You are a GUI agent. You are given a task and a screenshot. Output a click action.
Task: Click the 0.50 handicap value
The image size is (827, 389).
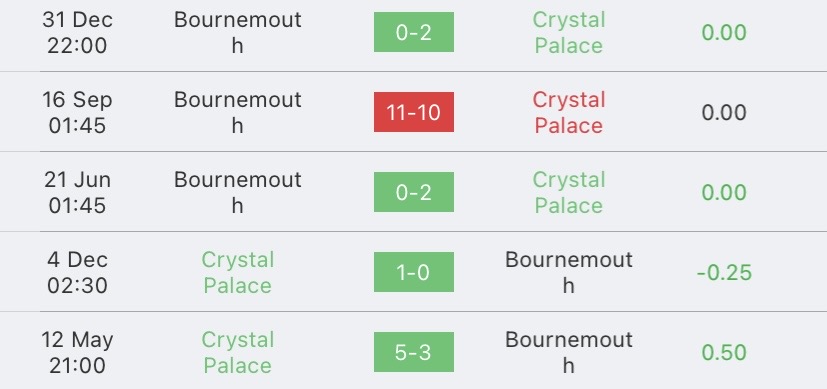pyautogui.click(x=724, y=353)
